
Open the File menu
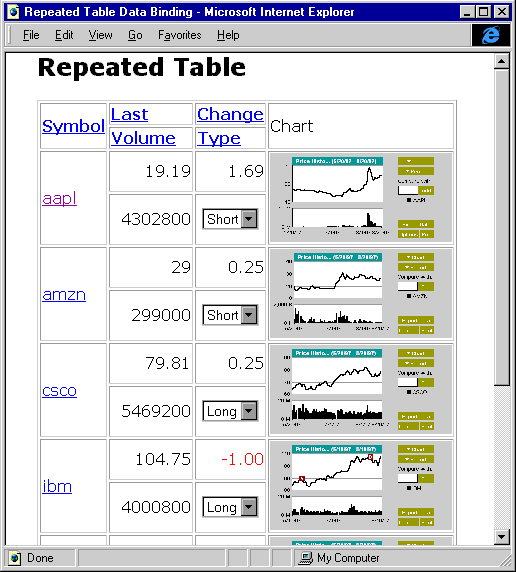pyautogui.click(x=31, y=35)
